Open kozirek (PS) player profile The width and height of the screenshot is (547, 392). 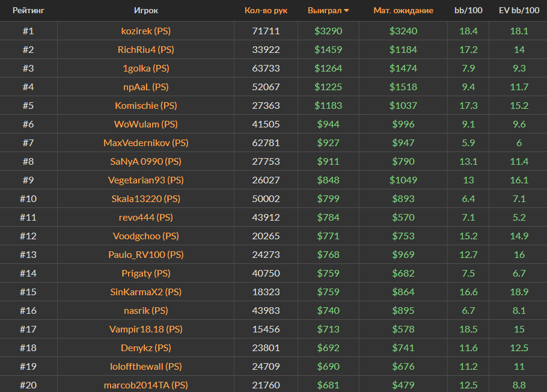[x=146, y=31]
